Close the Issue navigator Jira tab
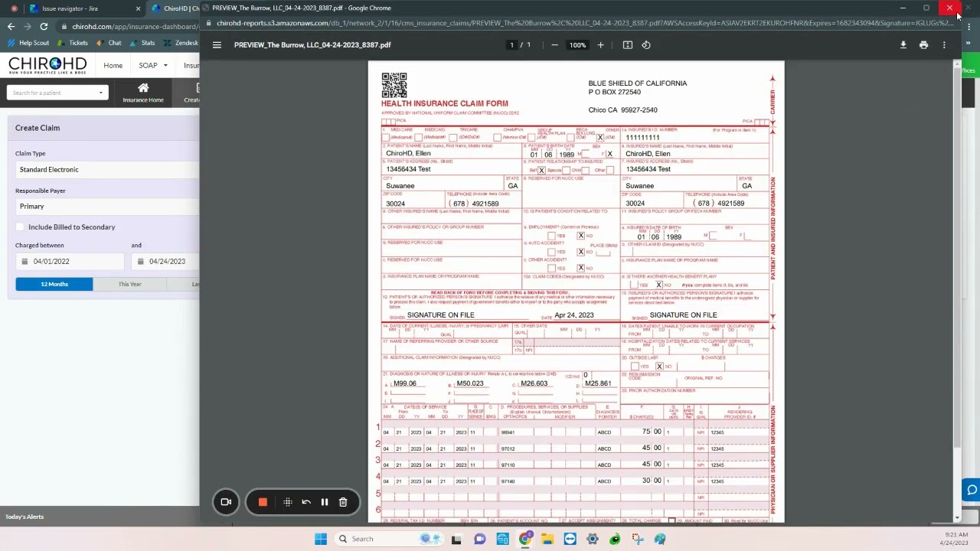The image size is (980, 551). click(138, 8)
